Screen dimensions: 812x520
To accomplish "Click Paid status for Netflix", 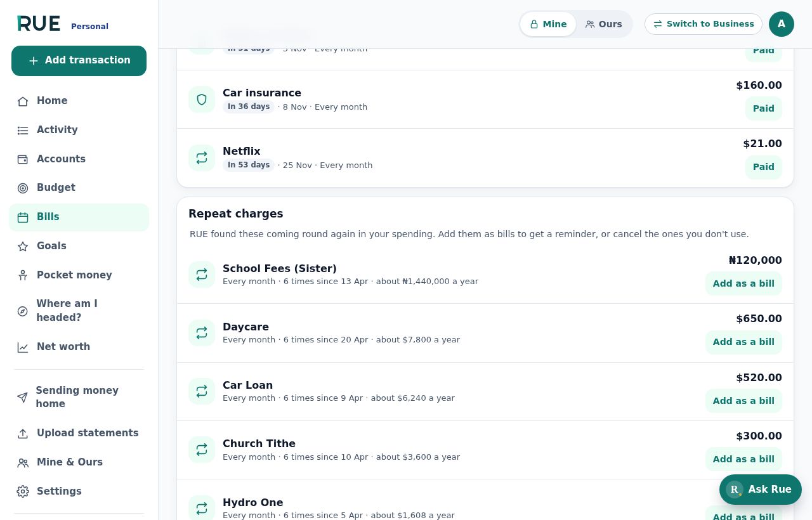I will pos(764,167).
